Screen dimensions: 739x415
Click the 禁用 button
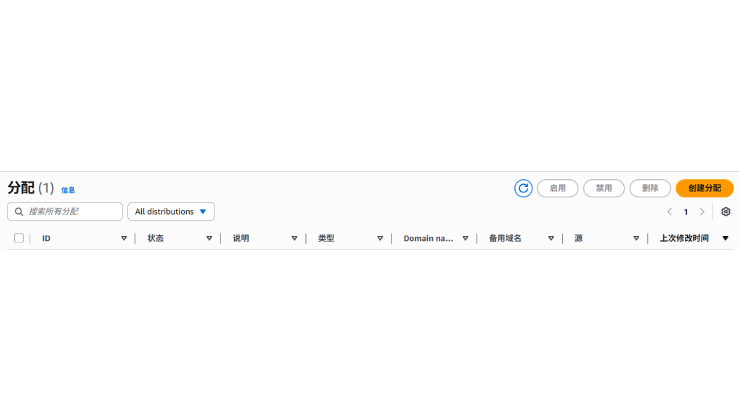[604, 188]
